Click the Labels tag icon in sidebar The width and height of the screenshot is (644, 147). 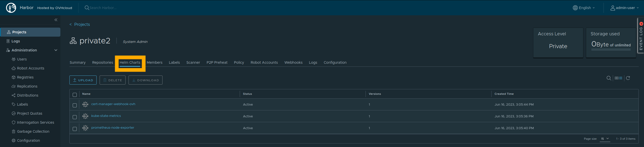click(14, 104)
